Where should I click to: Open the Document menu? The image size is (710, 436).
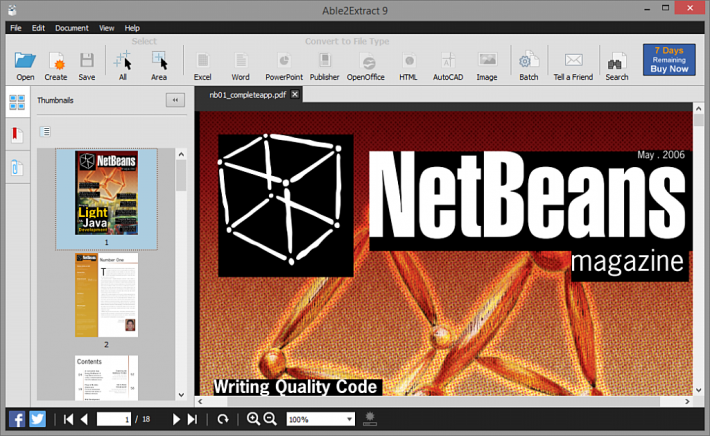click(x=72, y=28)
